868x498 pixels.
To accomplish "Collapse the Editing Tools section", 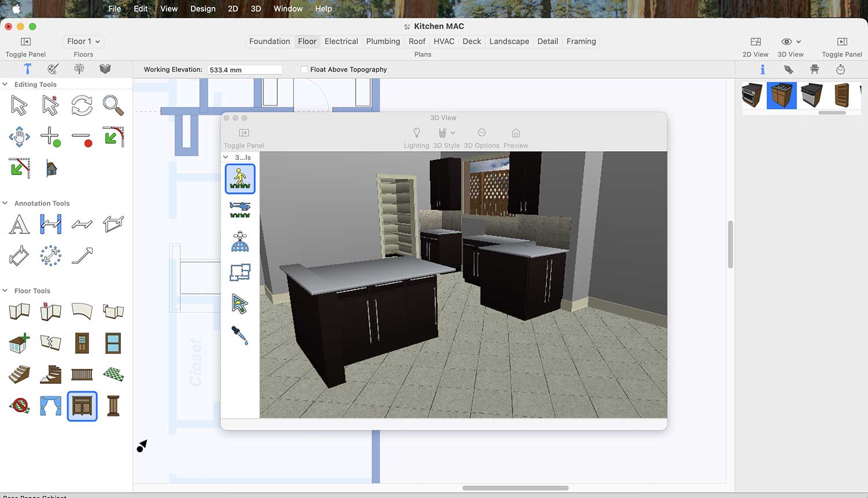I will coord(5,85).
